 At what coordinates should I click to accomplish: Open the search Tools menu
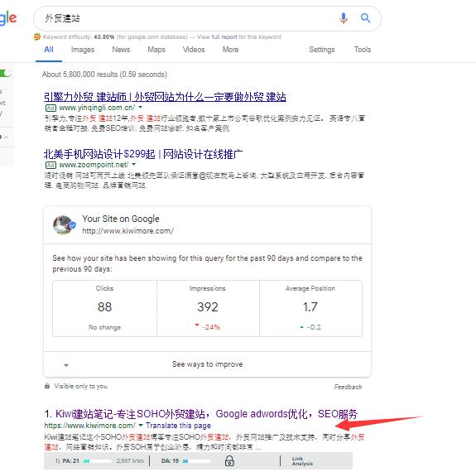coord(363,50)
